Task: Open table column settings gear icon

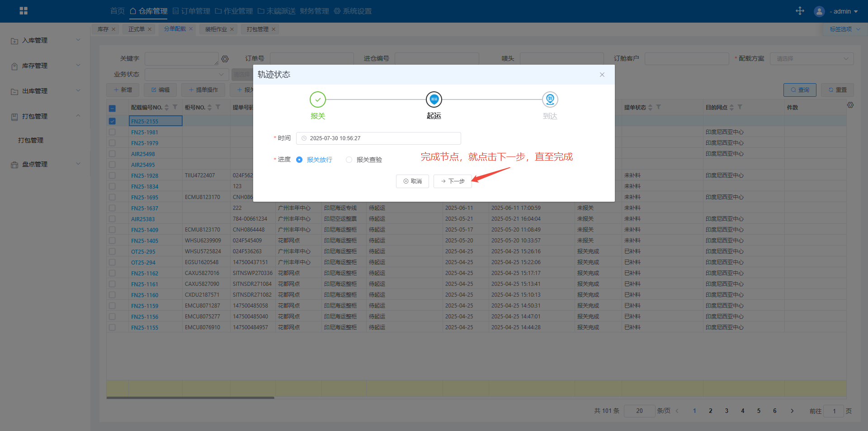Action: pyautogui.click(x=850, y=105)
